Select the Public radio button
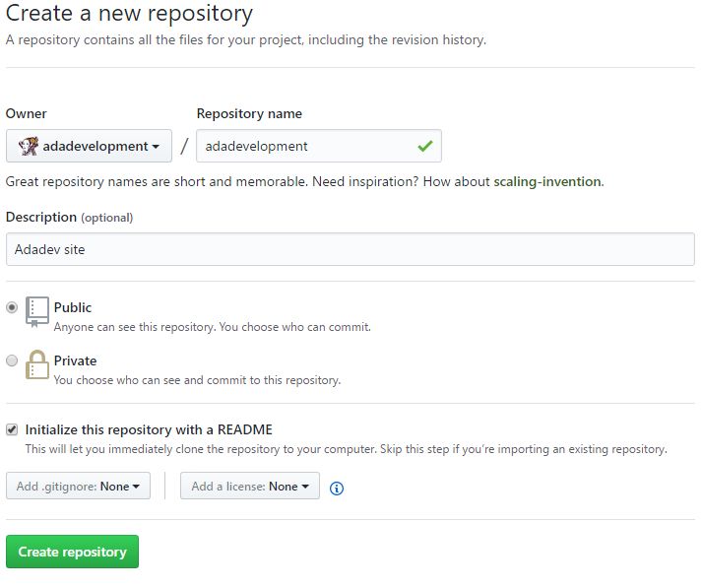702x588 pixels. click(x=12, y=307)
